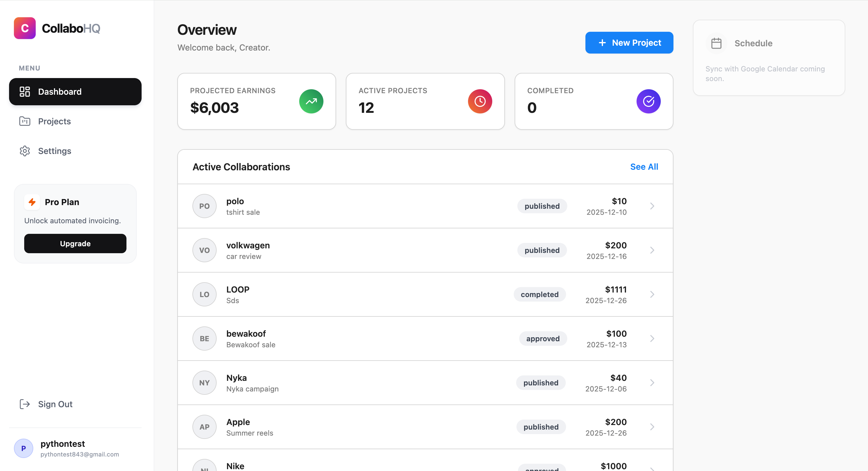
Task: Open Settings from the sidebar menu
Action: (x=54, y=151)
